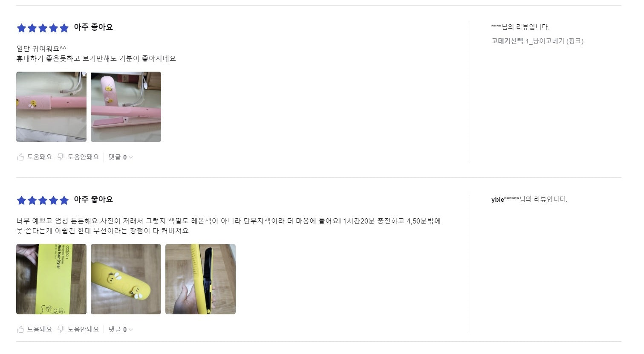Click the 고데기선택 option label text
This screenshot has height=354, width=644.
(x=507, y=41)
